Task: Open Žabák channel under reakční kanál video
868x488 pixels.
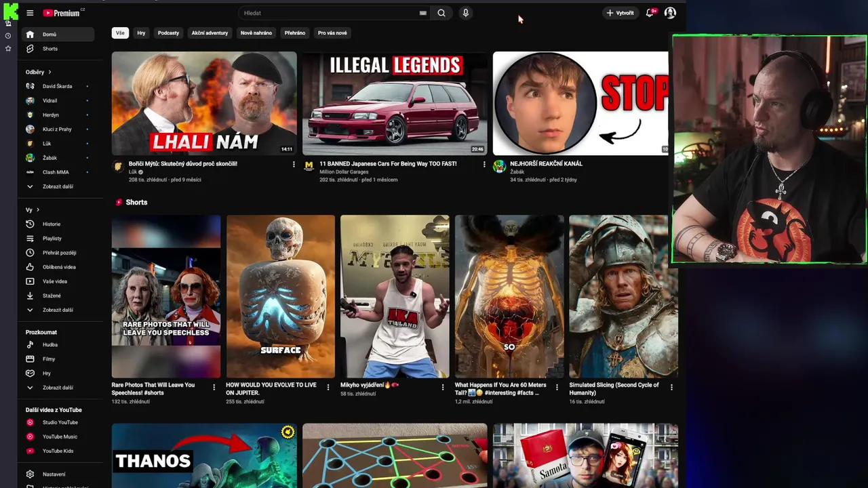Action: 517,172
